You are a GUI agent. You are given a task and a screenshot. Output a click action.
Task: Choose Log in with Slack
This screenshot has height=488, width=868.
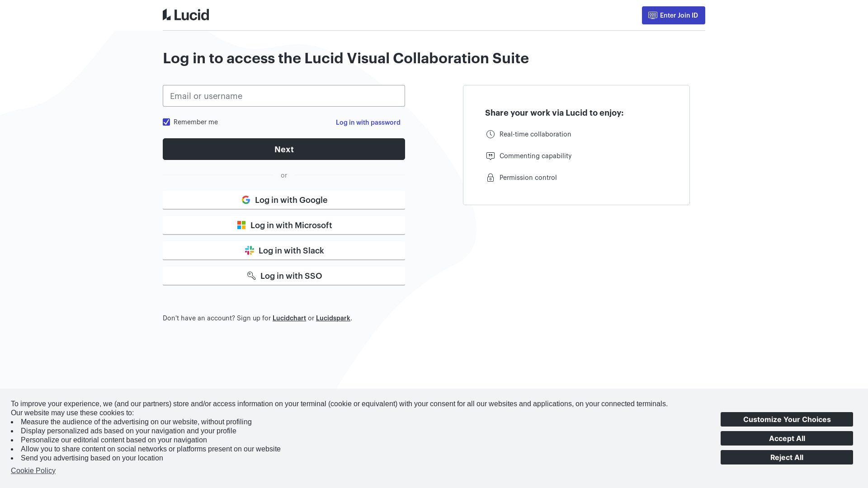(x=284, y=250)
